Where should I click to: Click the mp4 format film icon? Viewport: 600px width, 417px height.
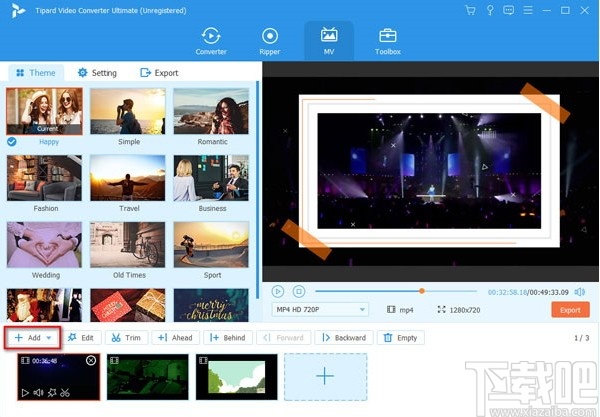pyautogui.click(x=391, y=309)
